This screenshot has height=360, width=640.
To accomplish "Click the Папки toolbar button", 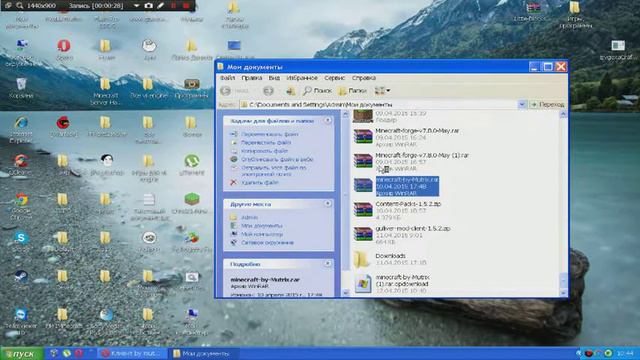I will tap(353, 91).
